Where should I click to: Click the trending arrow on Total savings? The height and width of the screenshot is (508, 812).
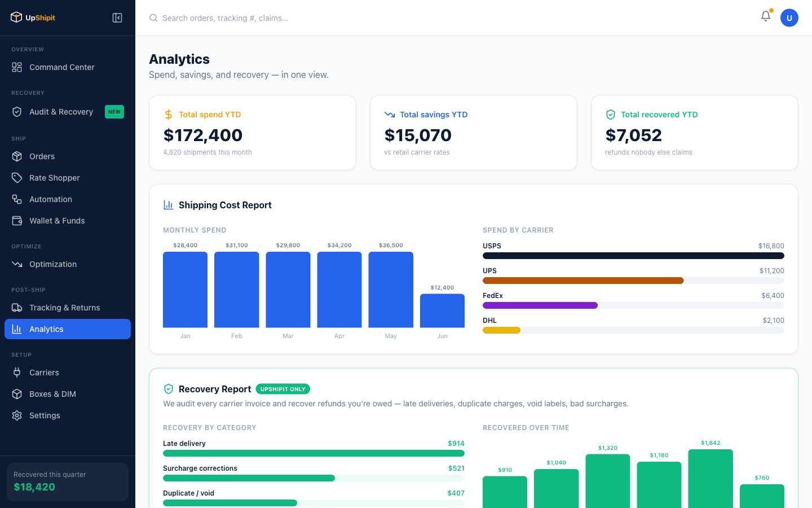click(390, 115)
